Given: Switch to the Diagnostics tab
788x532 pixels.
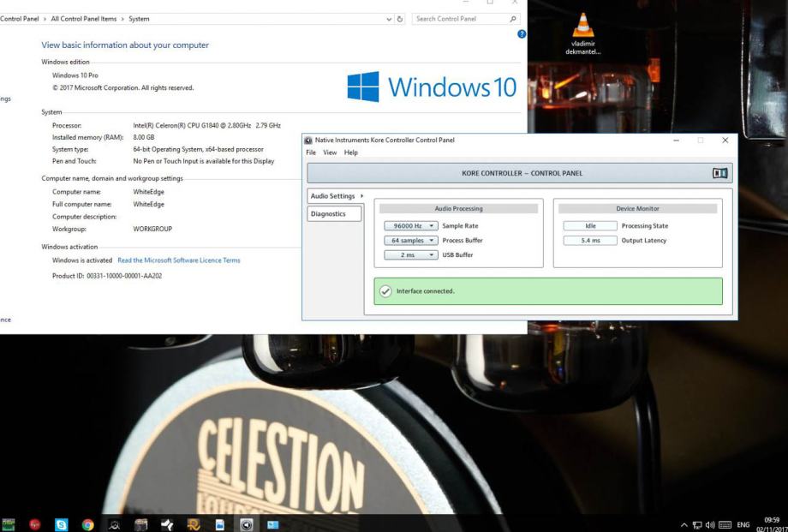Looking at the screenshot, I should point(328,214).
